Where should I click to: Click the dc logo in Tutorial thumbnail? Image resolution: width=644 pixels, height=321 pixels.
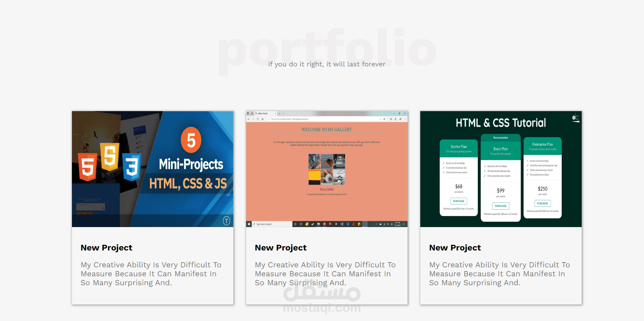click(576, 118)
